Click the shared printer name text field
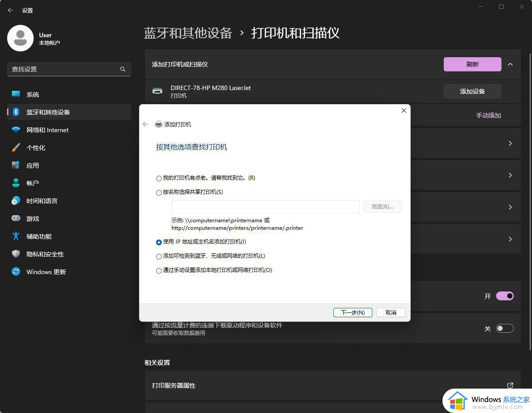 coord(266,207)
